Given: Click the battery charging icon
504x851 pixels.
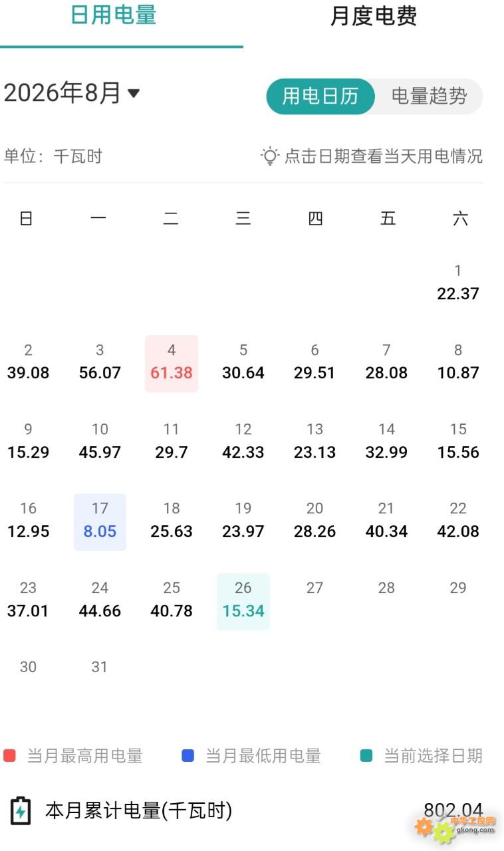Looking at the screenshot, I should [x=21, y=811].
